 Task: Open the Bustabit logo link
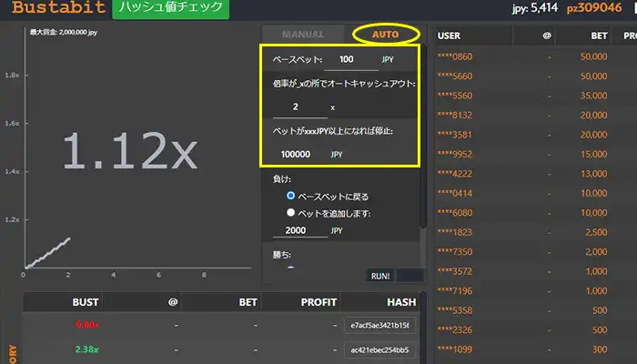pos(59,7)
